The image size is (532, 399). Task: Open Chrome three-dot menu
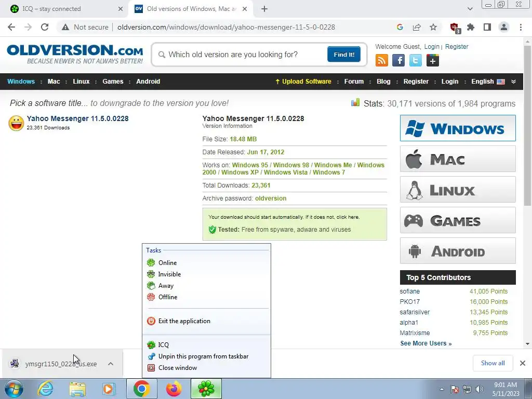click(521, 27)
